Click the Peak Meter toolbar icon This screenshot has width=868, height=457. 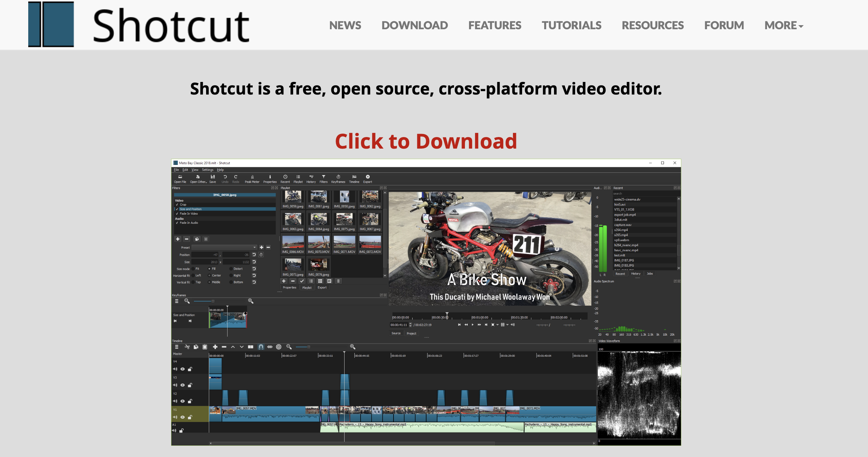(252, 177)
